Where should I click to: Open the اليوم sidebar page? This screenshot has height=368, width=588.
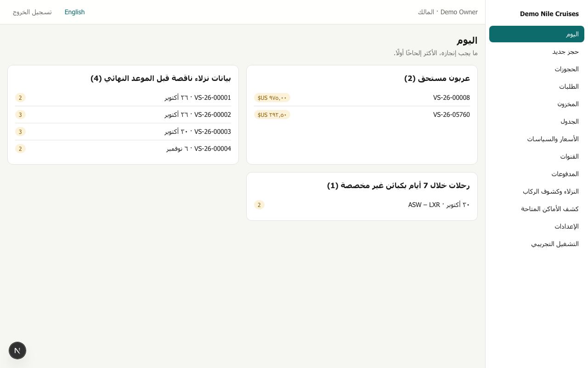coord(537,34)
